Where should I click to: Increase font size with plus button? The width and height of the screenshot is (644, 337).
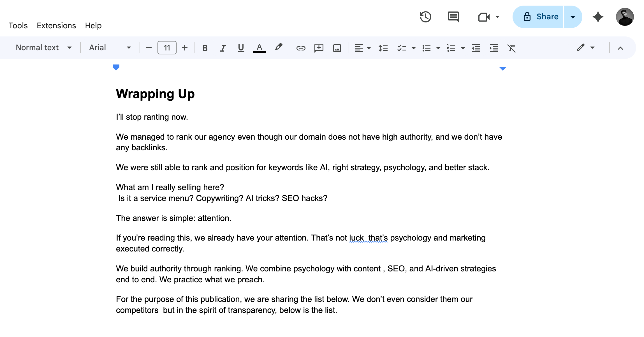click(x=184, y=48)
